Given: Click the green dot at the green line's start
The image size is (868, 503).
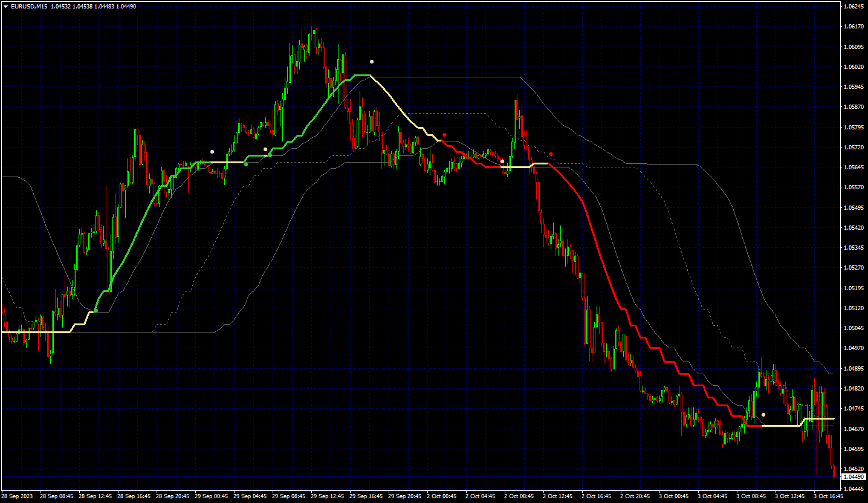Looking at the screenshot, I should coord(96,311).
